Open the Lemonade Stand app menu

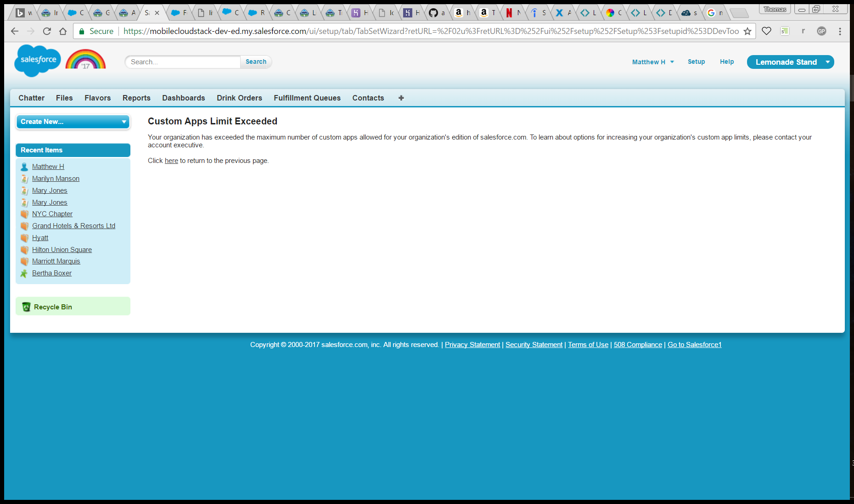click(790, 62)
